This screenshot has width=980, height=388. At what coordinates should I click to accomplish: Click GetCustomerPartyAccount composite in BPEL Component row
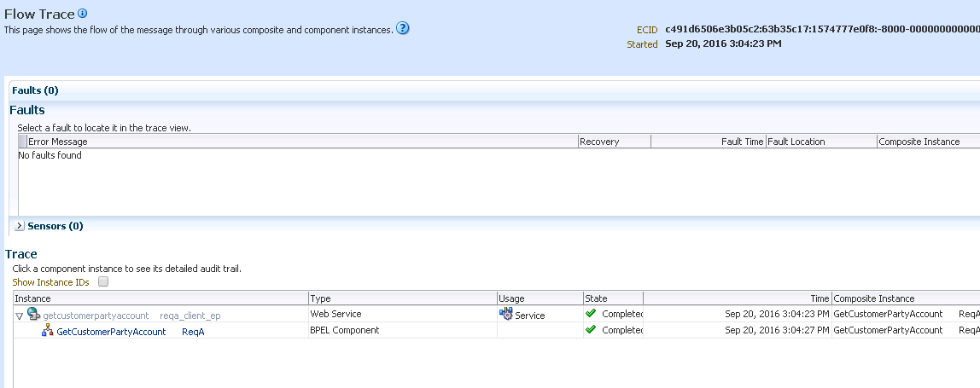click(888, 330)
